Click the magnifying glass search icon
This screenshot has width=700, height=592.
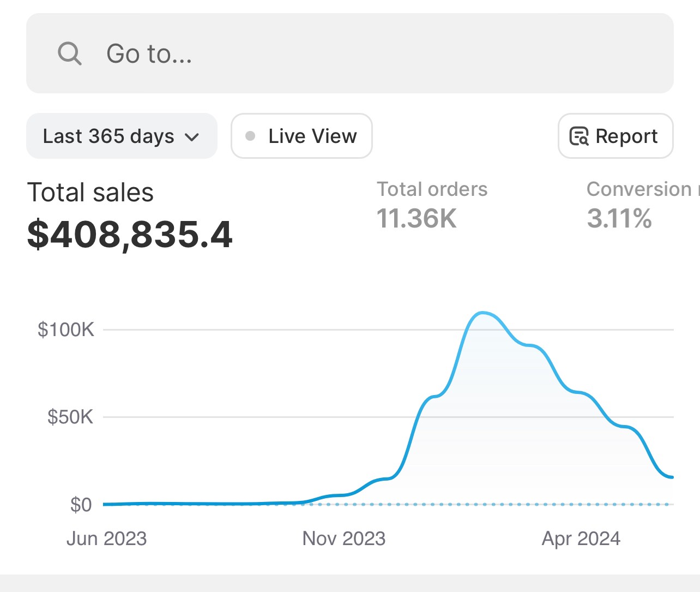(70, 54)
